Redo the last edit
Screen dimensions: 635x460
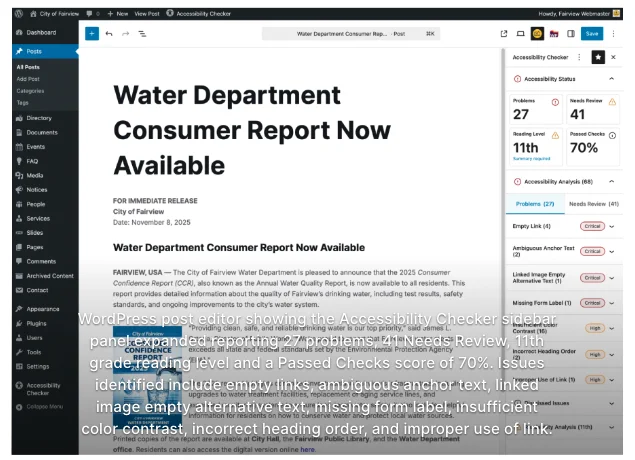pyautogui.click(x=126, y=34)
